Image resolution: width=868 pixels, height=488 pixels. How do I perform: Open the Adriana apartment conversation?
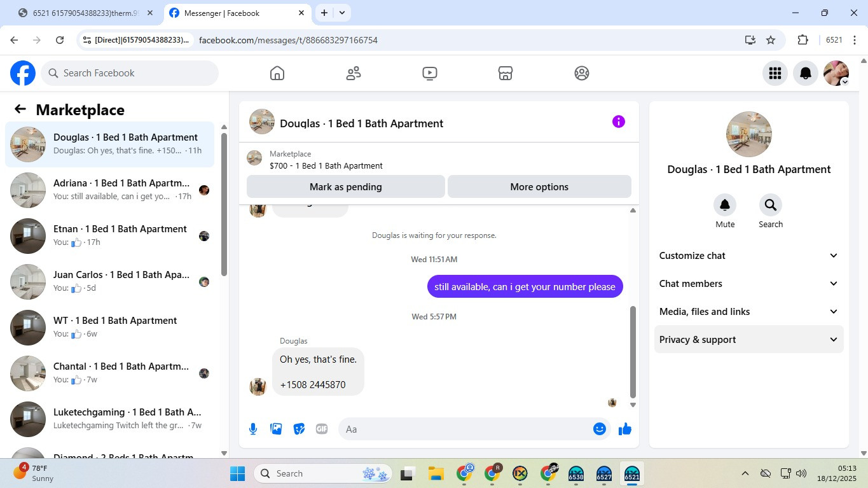click(x=110, y=190)
